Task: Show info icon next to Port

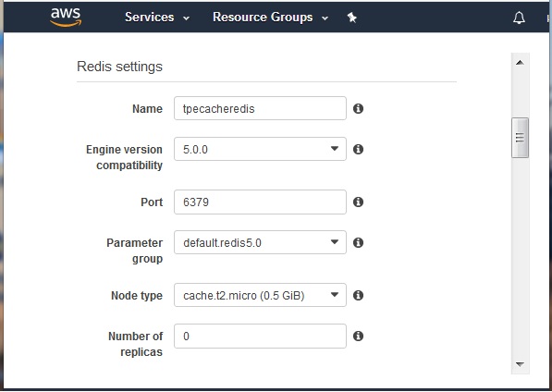Action: [x=358, y=202]
